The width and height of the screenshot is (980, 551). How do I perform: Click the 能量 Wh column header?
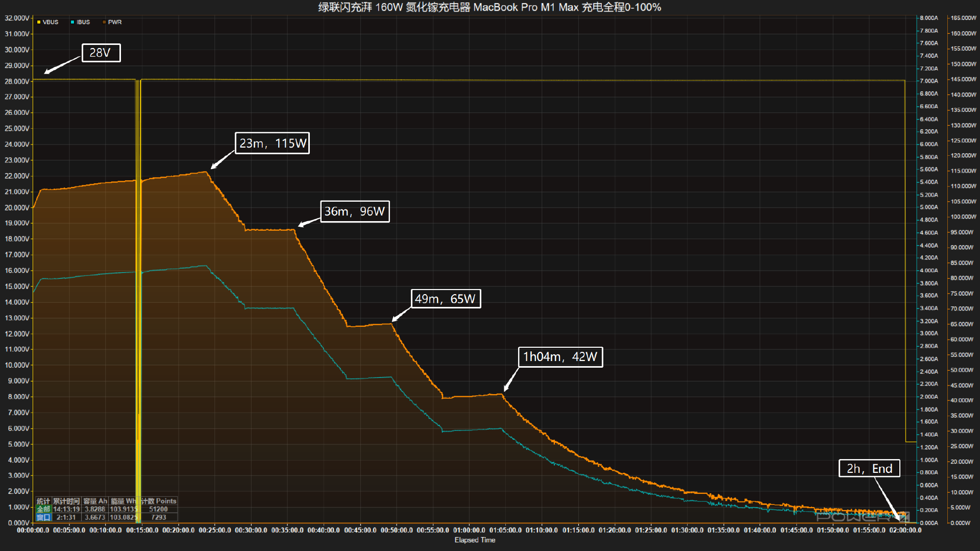(124, 501)
